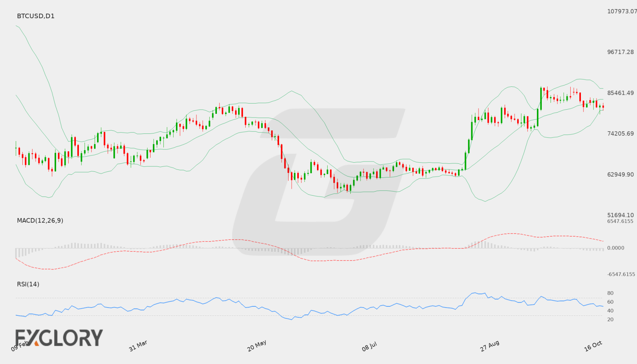Click the 74205.69 price level
The width and height of the screenshot is (637, 364).
[620, 133]
